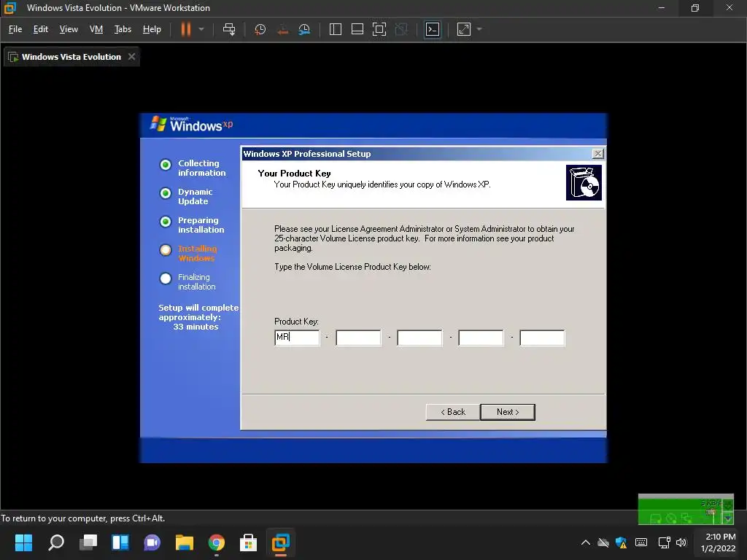Open the console view icon
The width and height of the screenshot is (747, 560).
point(432,29)
